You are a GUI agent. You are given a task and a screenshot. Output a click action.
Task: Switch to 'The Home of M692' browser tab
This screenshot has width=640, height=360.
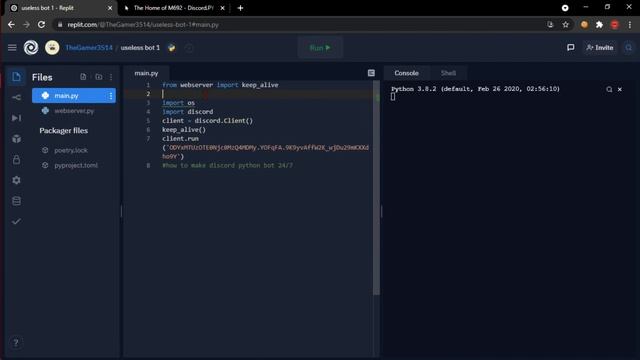pos(173,8)
